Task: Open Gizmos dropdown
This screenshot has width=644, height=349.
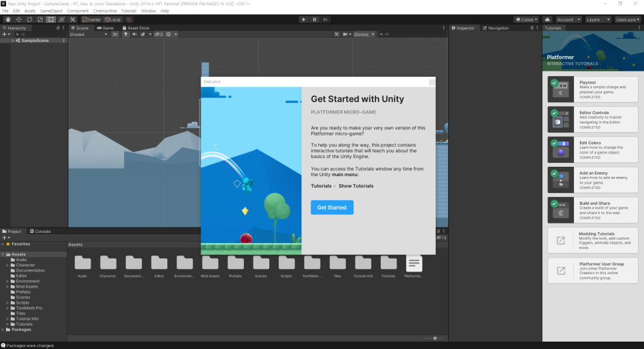Action: click(x=364, y=34)
